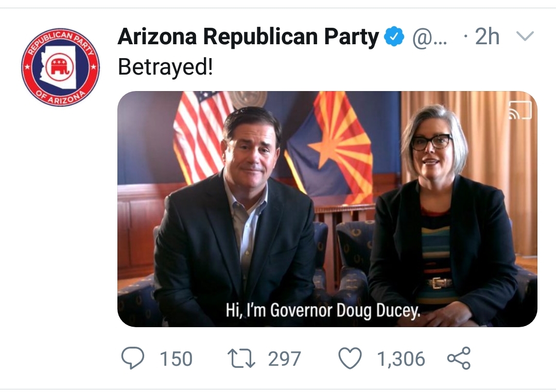Click the blue verified badge
This screenshot has width=556, height=392.
click(x=395, y=37)
